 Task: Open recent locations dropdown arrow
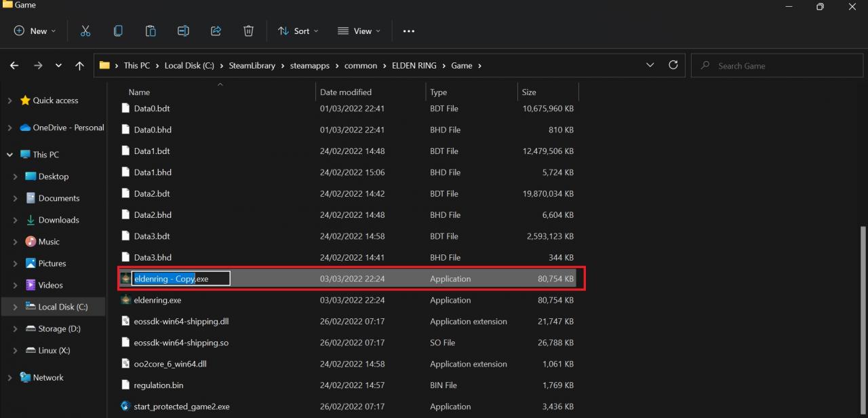pyautogui.click(x=58, y=66)
